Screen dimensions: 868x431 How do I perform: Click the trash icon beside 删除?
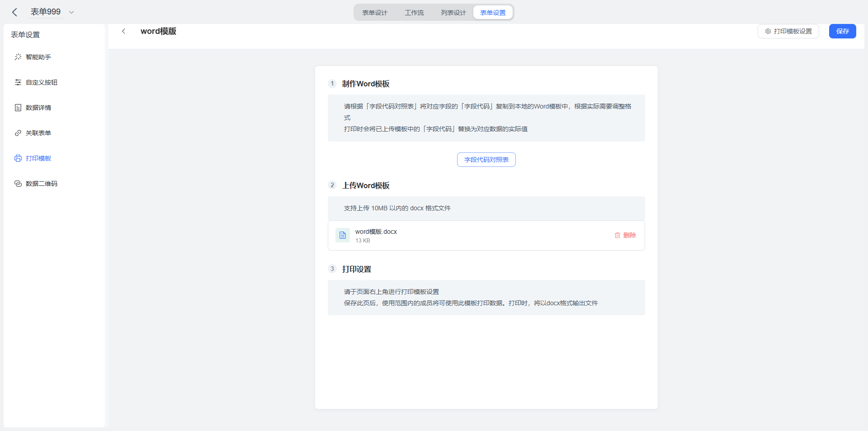click(x=618, y=235)
